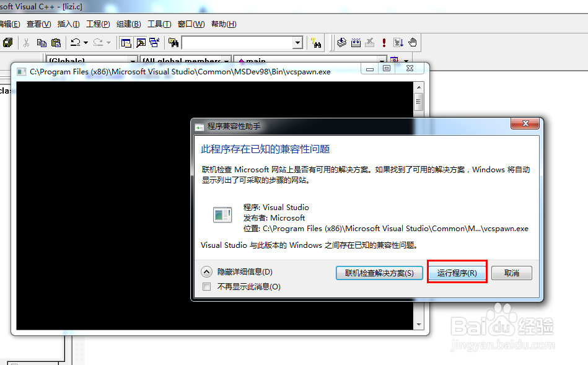
Task: Click the Redo arrow icon
Action: pos(98,43)
